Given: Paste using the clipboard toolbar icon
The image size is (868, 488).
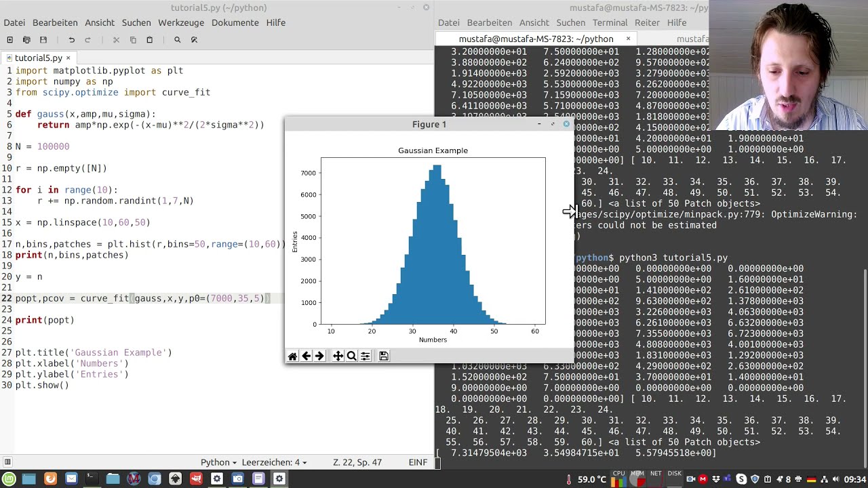Looking at the screenshot, I should click(150, 40).
